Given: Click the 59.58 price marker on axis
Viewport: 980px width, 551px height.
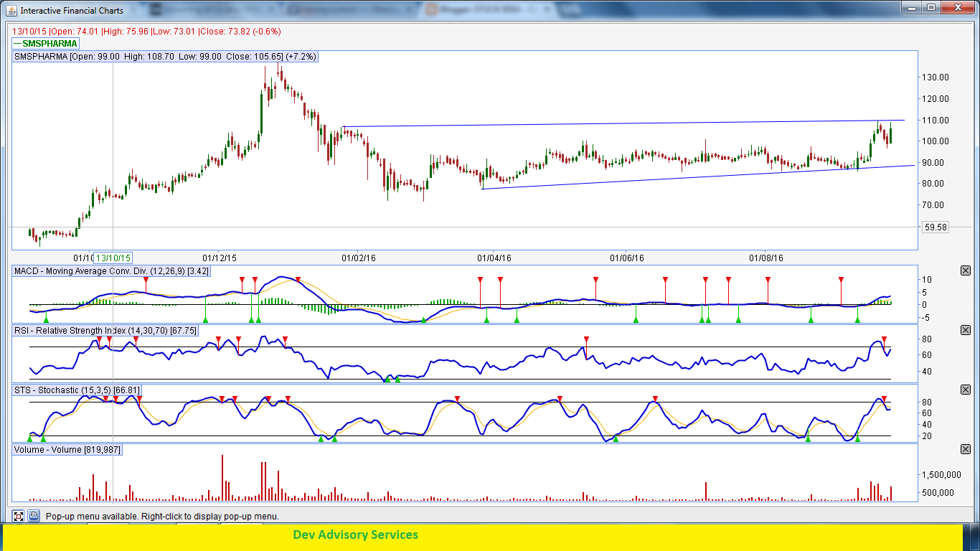Looking at the screenshot, I should [936, 227].
